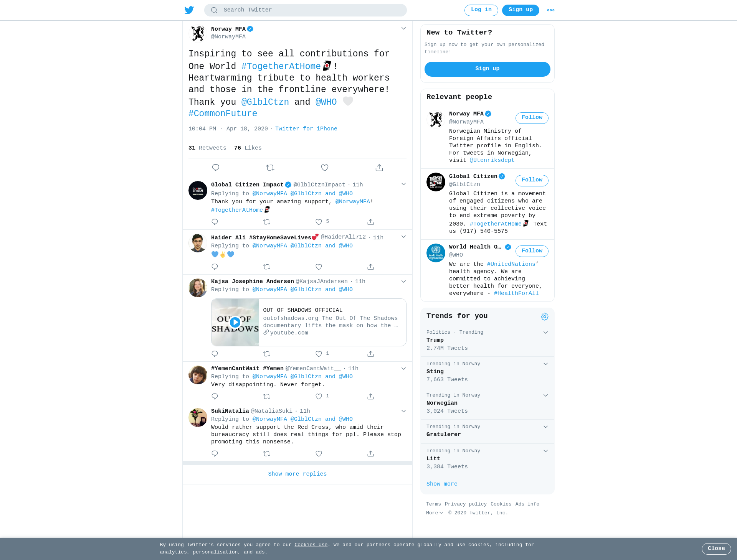Expand the More footer dropdown
This screenshot has width=737, height=560.
pyautogui.click(x=435, y=513)
